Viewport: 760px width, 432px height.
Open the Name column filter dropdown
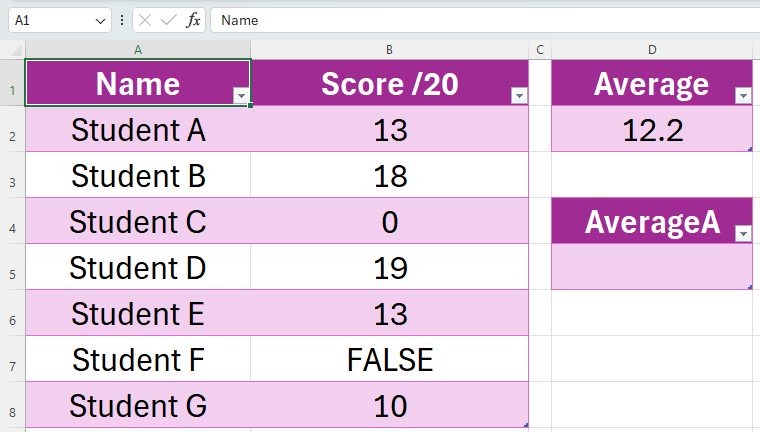tap(240, 95)
